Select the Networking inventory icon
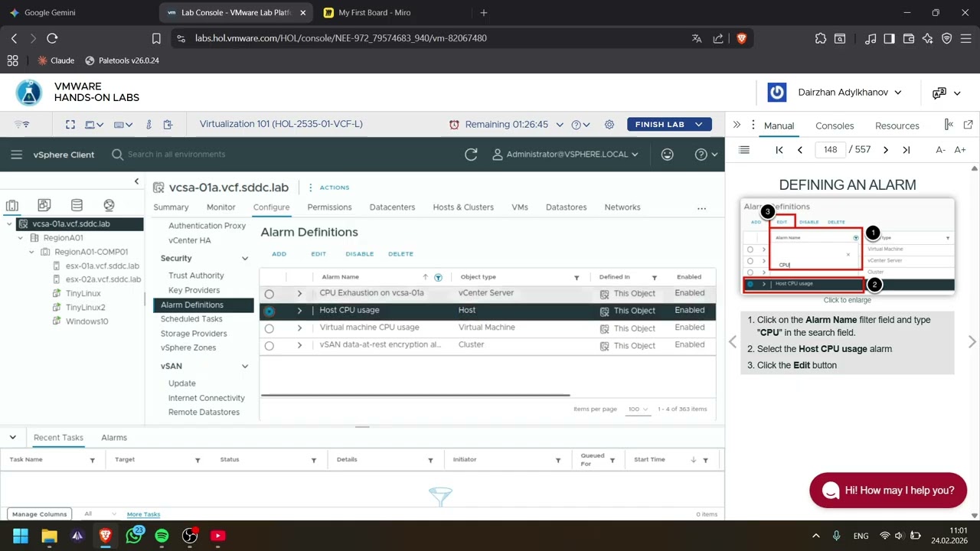Screen dimensions: 980x551 [x=109, y=205]
